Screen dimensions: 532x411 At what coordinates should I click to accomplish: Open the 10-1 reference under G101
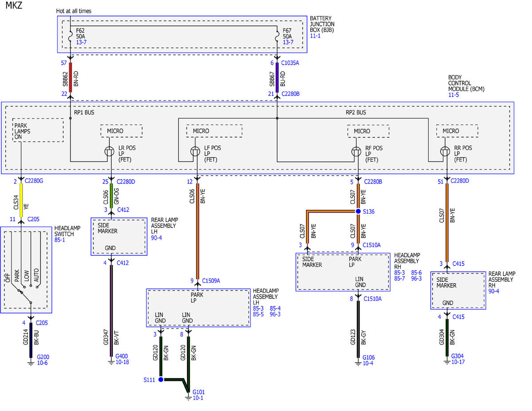(x=197, y=398)
